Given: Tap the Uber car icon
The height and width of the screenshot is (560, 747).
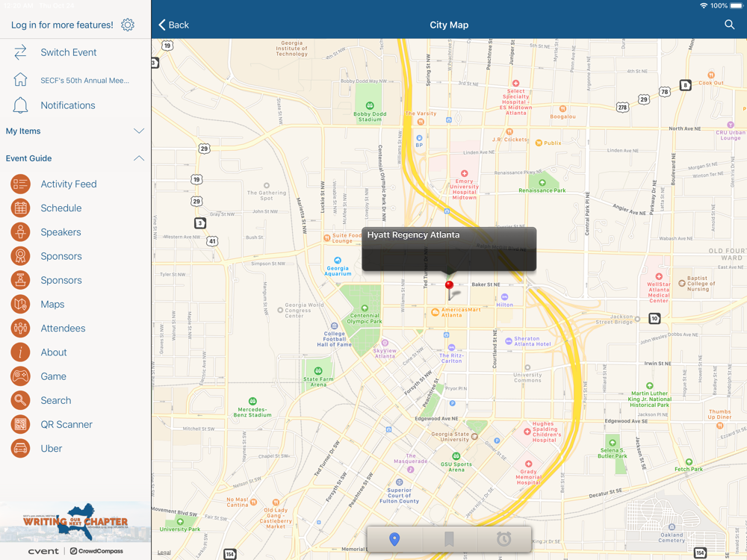Looking at the screenshot, I should [x=20, y=449].
